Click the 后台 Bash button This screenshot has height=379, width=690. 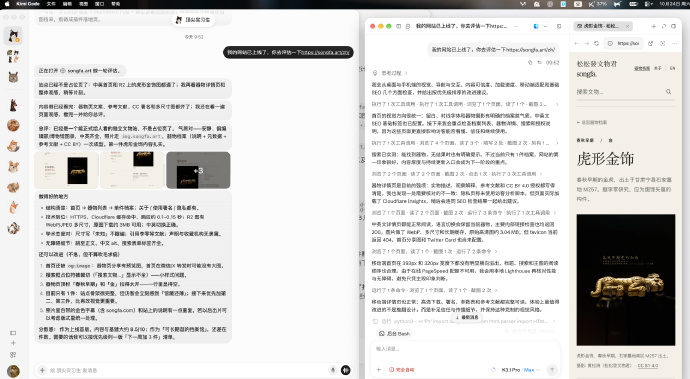click(394, 334)
